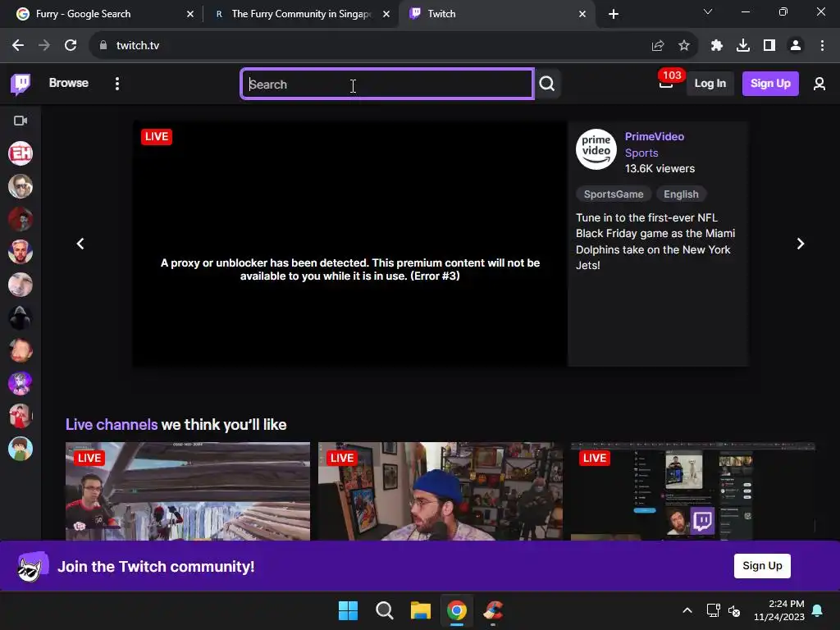Screen dimensions: 840x630
Task: Open the Chrome three-dot menu
Action: (822, 46)
